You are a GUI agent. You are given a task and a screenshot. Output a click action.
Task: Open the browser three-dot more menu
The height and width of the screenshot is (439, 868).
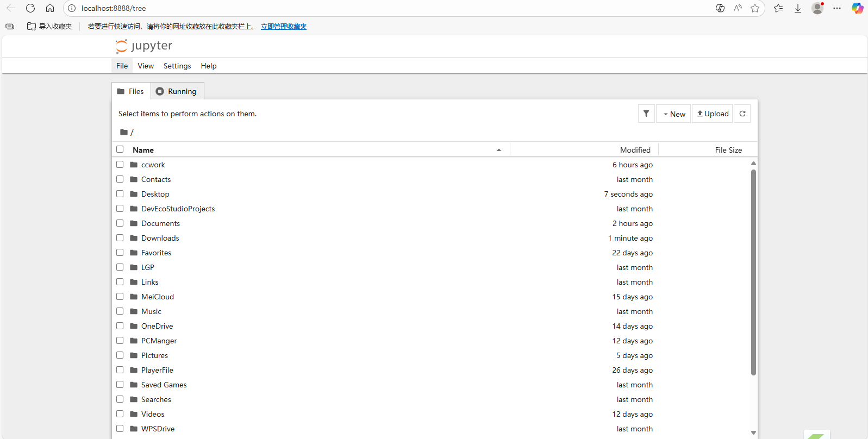click(x=837, y=8)
